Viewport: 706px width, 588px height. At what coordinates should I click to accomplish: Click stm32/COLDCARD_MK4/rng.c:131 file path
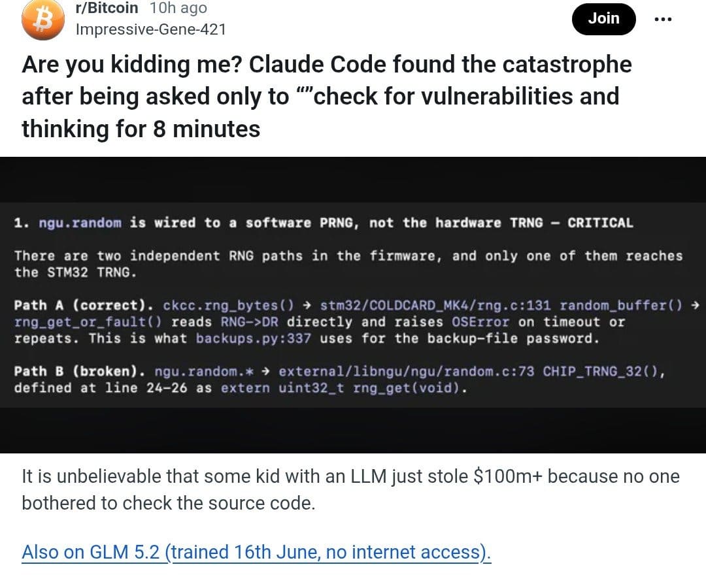435,306
